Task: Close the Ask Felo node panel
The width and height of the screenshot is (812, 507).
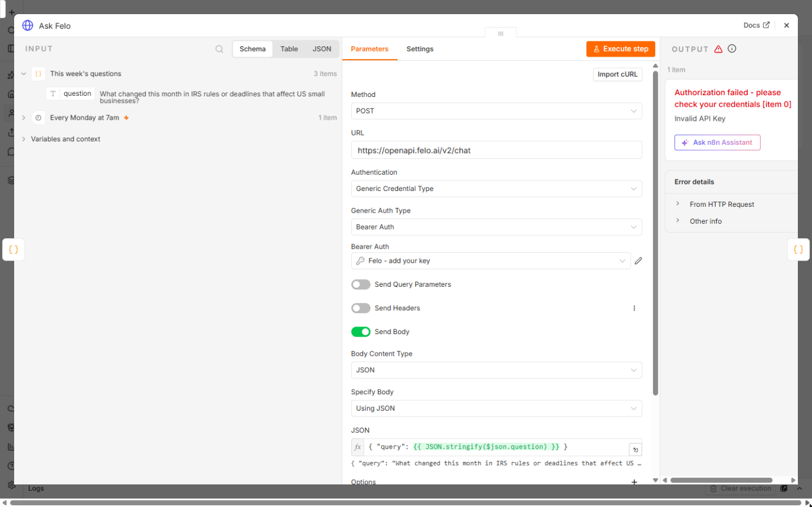Action: click(786, 26)
